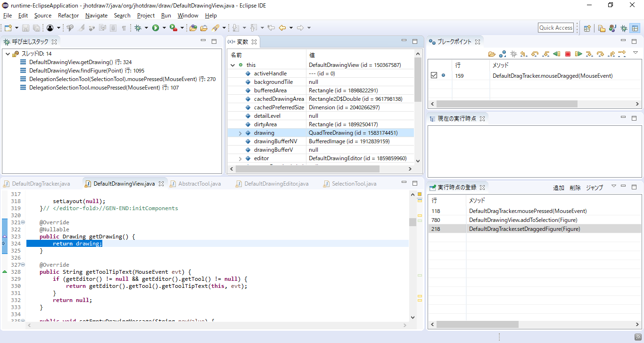Click the open file folder icon in breakpoints toolbar
The height and width of the screenshot is (343, 644).
(492, 54)
